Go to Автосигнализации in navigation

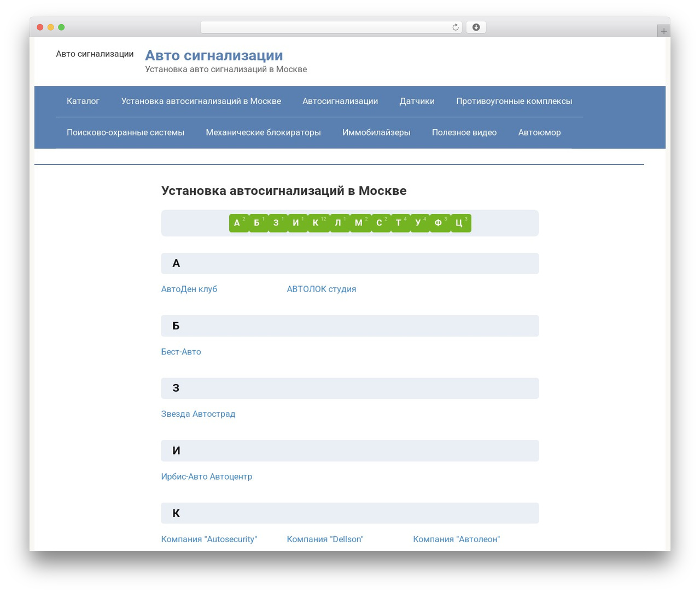pos(340,101)
